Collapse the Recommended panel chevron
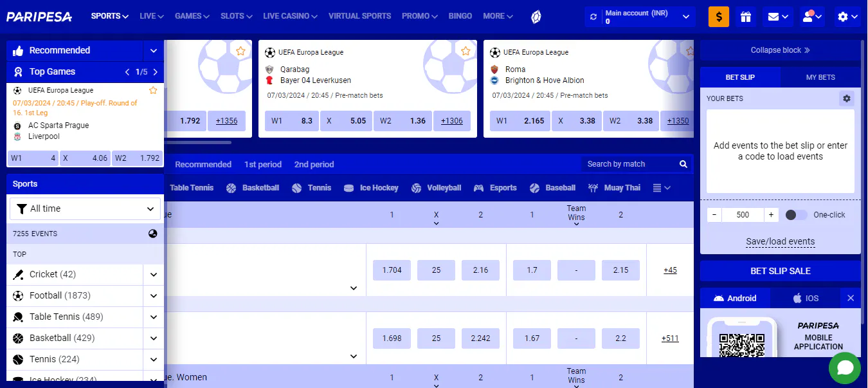Screen dimensions: 868x388 click(154, 51)
